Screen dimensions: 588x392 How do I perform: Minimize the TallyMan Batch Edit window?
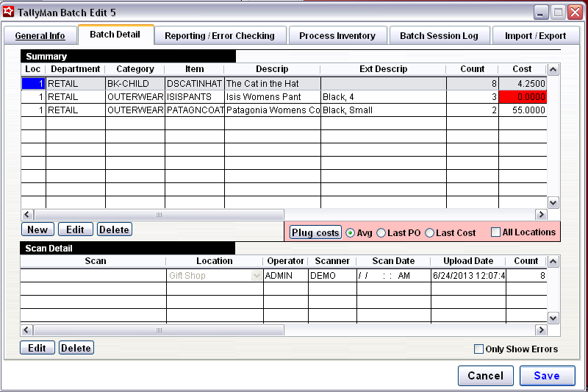tap(540, 13)
